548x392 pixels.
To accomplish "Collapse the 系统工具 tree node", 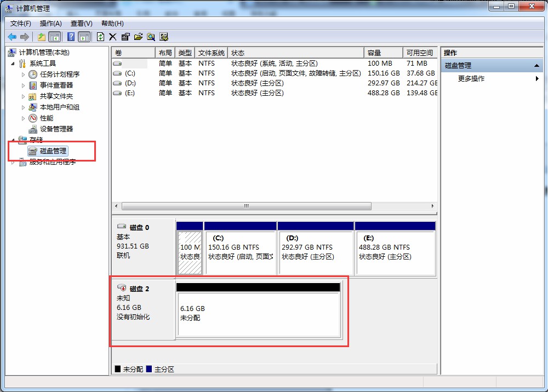I will click(x=12, y=63).
